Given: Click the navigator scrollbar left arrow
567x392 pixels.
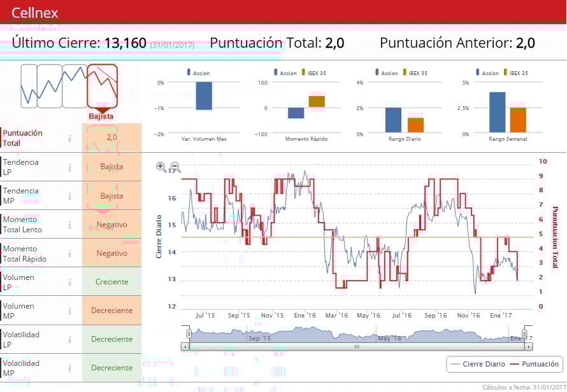Looking at the screenshot, I should pos(185,347).
